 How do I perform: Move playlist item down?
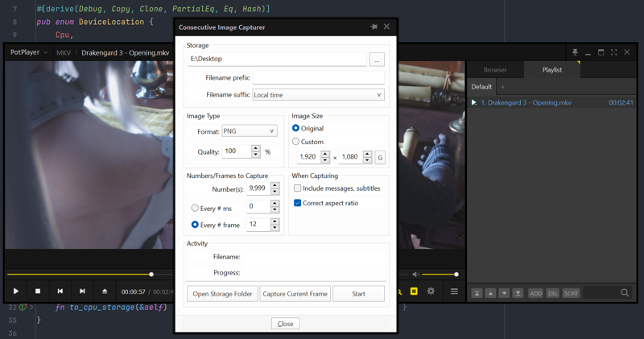(505, 293)
